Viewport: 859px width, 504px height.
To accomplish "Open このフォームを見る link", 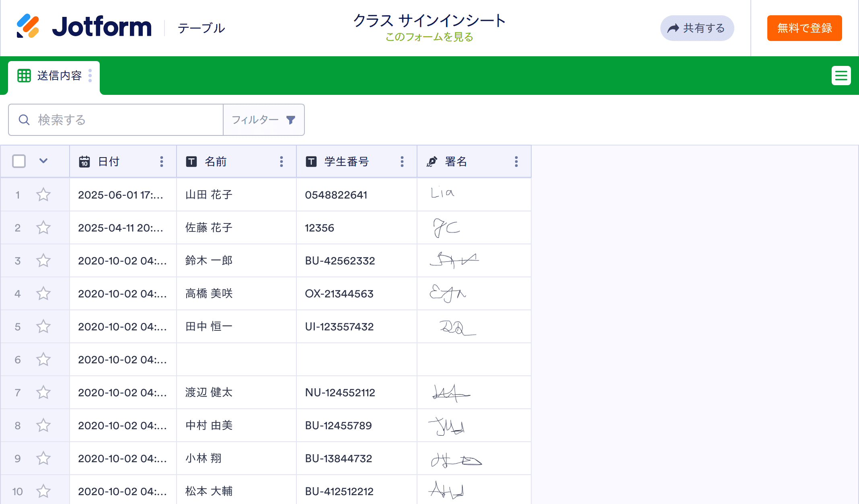I will click(429, 37).
